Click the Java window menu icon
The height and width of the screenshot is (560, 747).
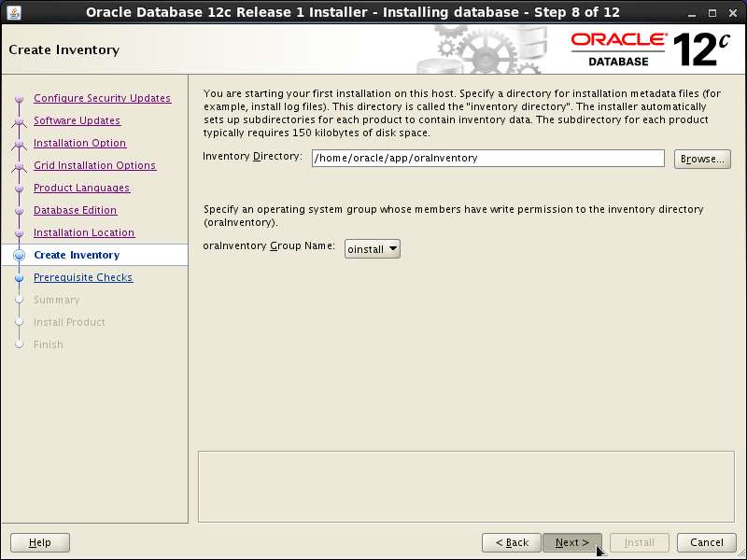coord(14,12)
